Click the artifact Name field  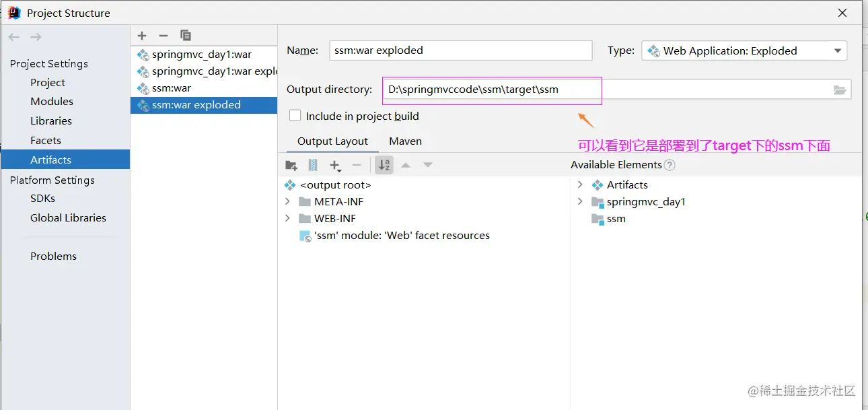click(x=461, y=50)
